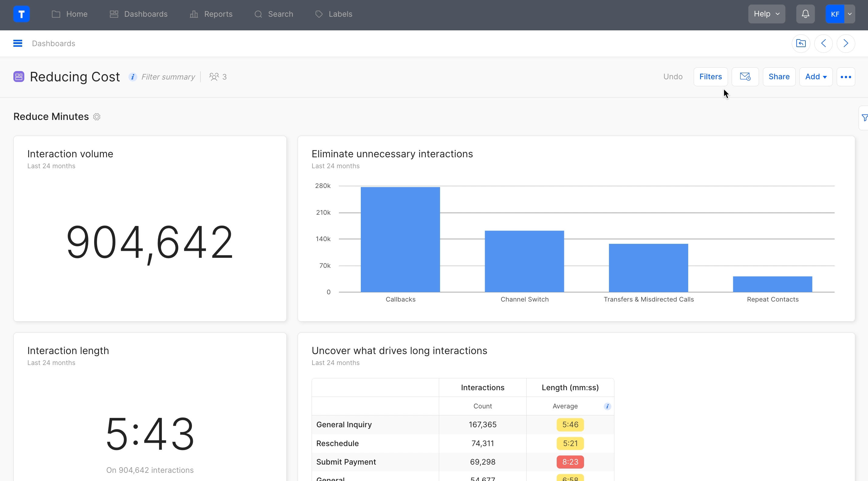Image resolution: width=868 pixels, height=481 pixels.
Task: Click the Filters button
Action: point(710,77)
